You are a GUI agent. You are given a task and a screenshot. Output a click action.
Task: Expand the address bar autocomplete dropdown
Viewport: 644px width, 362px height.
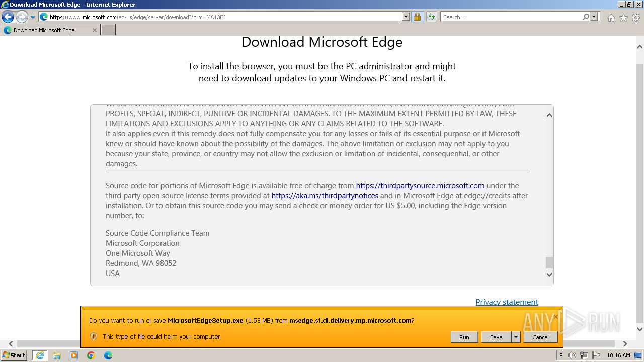(x=406, y=17)
